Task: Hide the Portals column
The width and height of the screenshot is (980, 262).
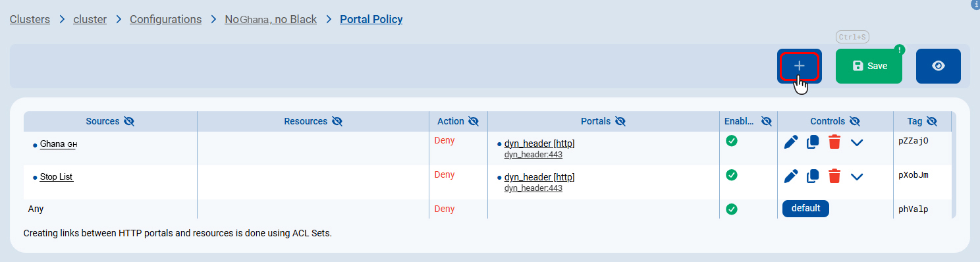Action: pos(620,121)
